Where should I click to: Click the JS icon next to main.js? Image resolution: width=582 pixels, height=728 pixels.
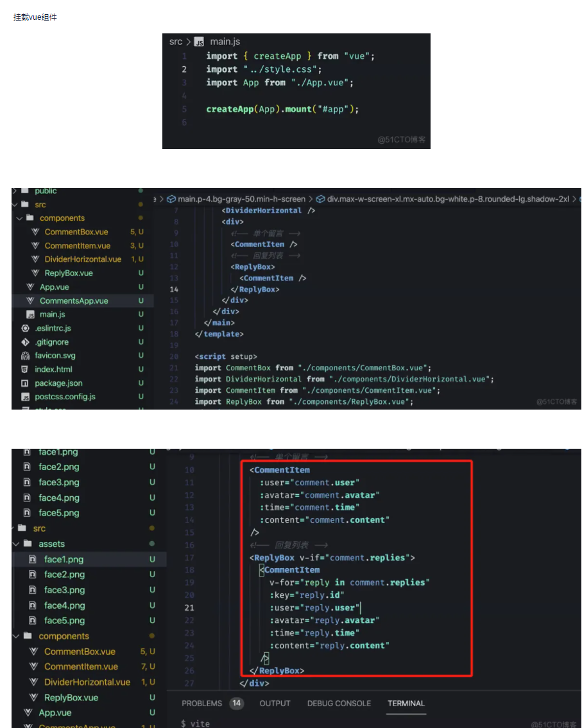(x=30, y=314)
